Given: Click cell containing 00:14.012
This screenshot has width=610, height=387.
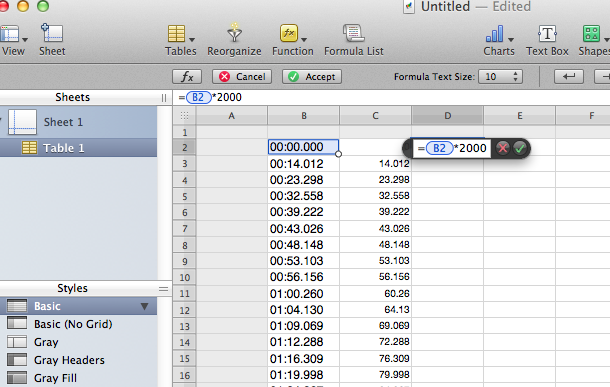Looking at the screenshot, I should pos(303,164).
